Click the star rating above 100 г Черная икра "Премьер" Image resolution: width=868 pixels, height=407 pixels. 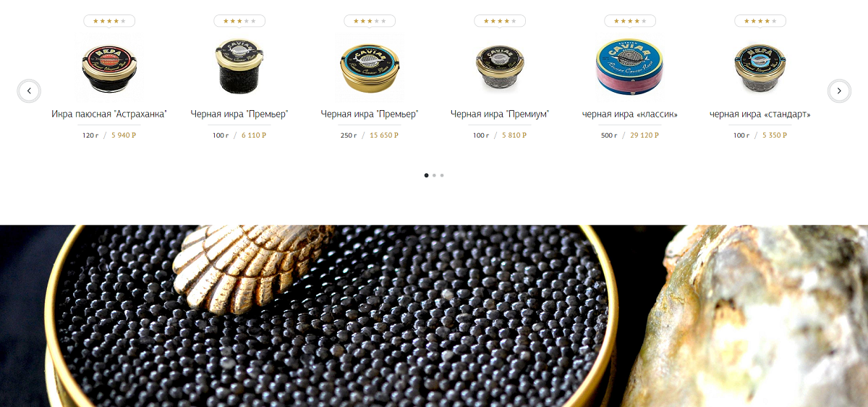239,21
